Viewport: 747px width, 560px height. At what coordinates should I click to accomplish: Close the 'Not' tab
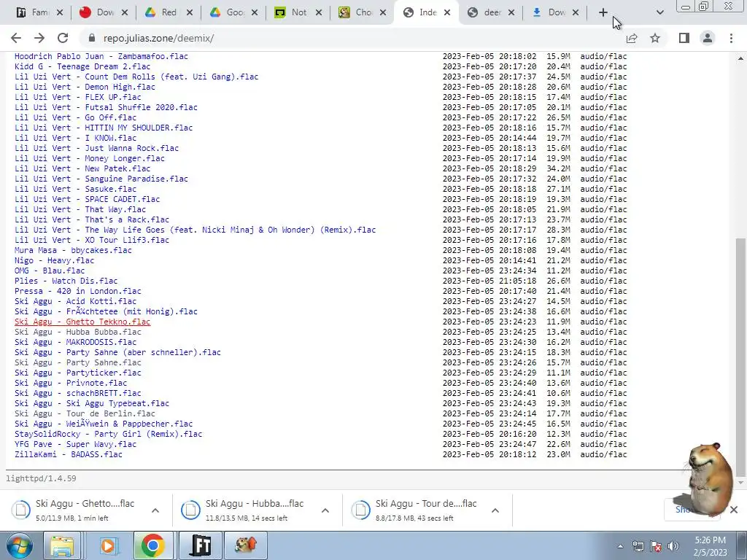pyautogui.click(x=319, y=13)
